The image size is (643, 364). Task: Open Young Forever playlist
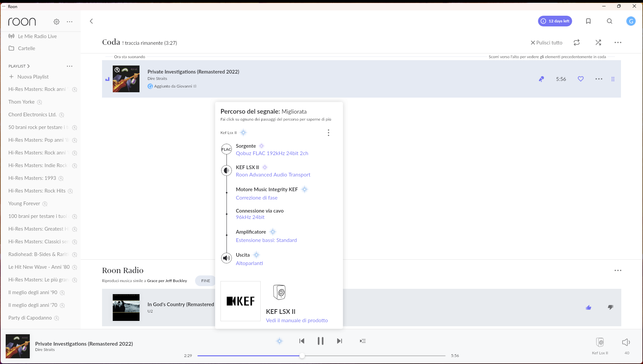pyautogui.click(x=24, y=204)
